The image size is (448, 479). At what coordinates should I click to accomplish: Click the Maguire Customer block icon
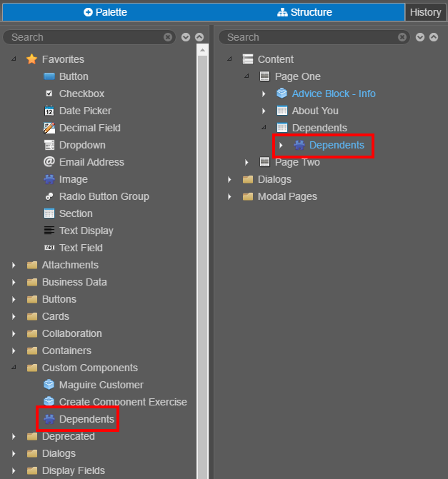click(49, 385)
